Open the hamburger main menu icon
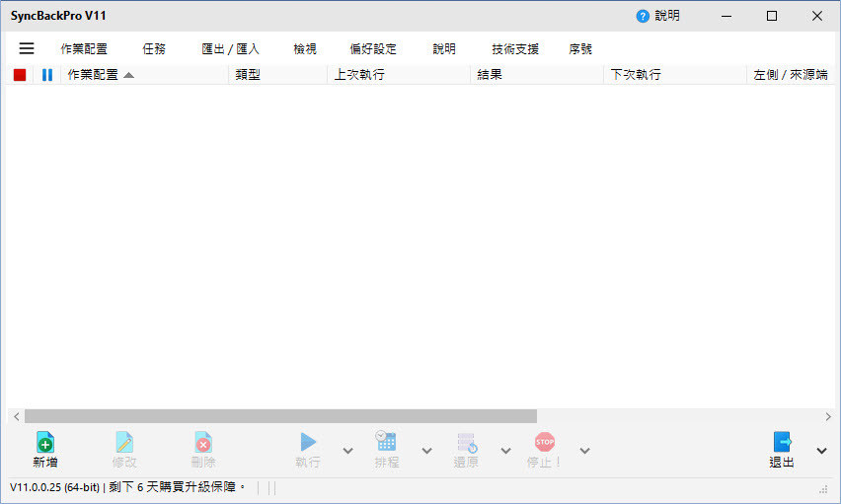This screenshot has width=841, height=504. tap(27, 48)
